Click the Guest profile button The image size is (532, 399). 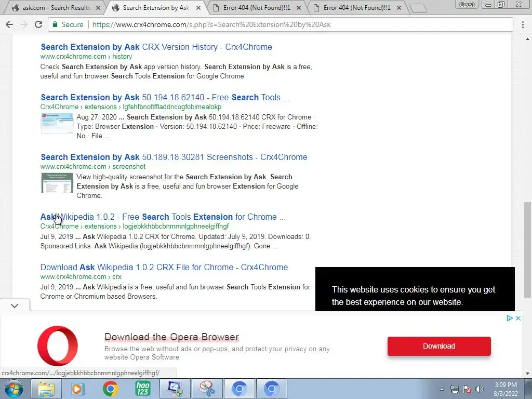[x=467, y=4]
